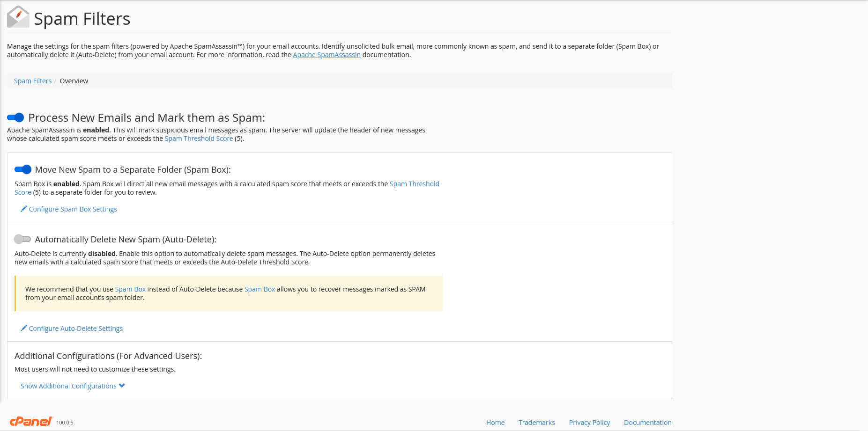The width and height of the screenshot is (868, 431).
Task: Click second Spam Box link before 'allows you'
Action: click(260, 289)
